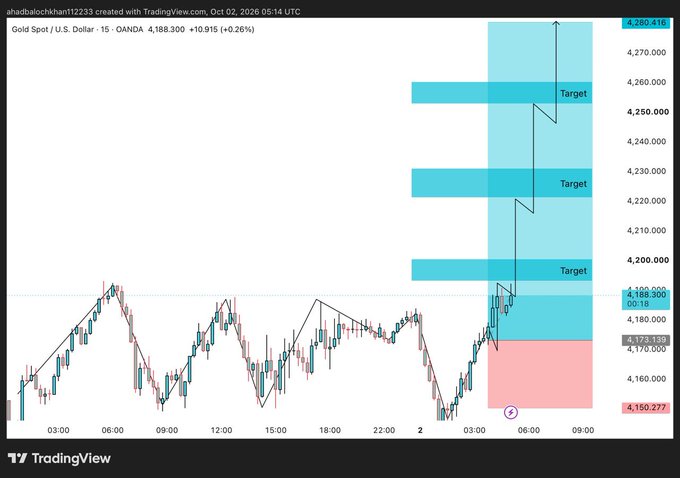
Task: Click the 4,250.000 price axis label
Action: 648,112
